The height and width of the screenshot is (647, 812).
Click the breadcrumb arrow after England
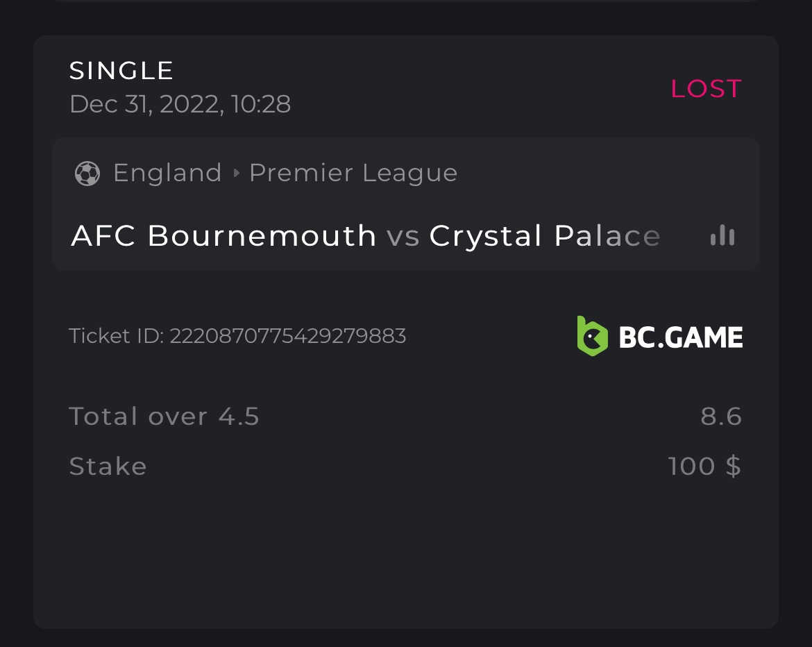pos(236,174)
